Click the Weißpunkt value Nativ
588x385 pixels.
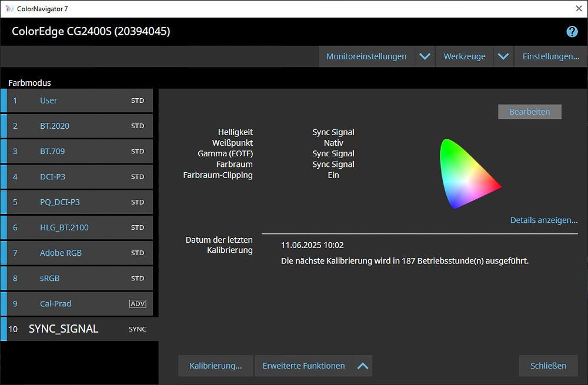tap(333, 143)
